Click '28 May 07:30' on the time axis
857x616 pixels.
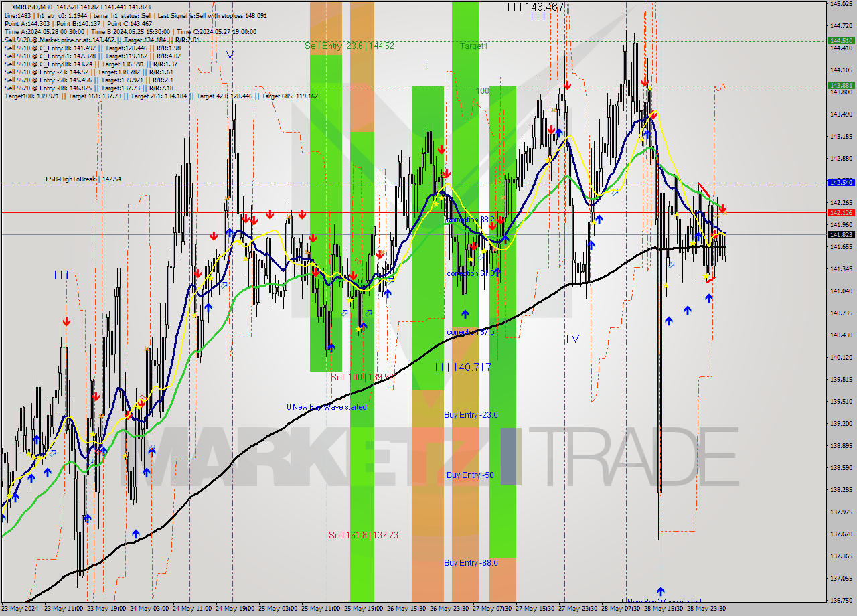[x=620, y=609]
